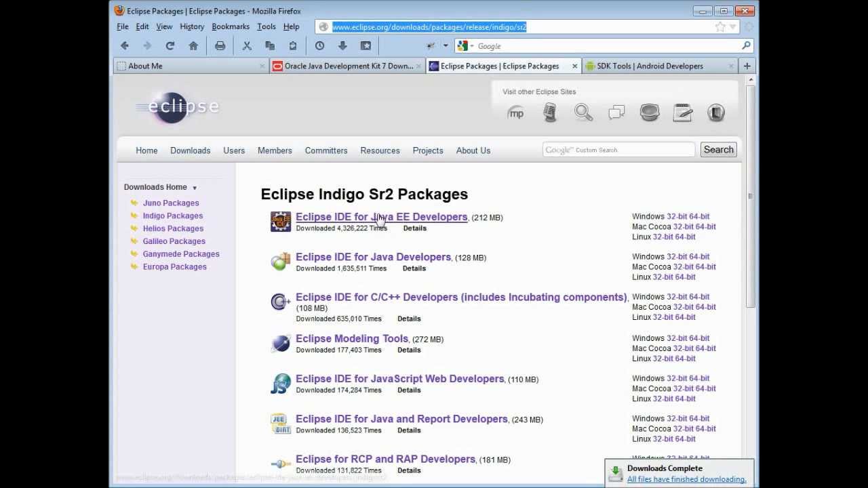Screen dimensions: 868x488
Task: Expand the Downloads Home dropdown arrow
Action: [194, 188]
